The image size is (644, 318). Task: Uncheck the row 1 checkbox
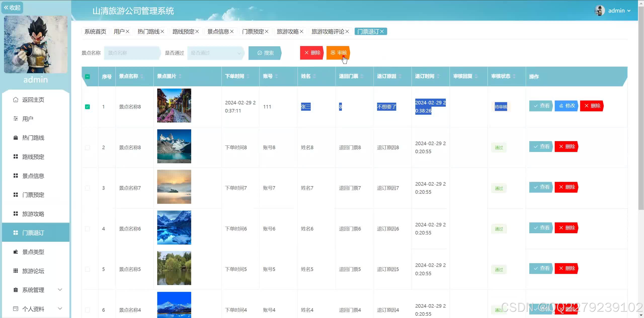tap(87, 107)
